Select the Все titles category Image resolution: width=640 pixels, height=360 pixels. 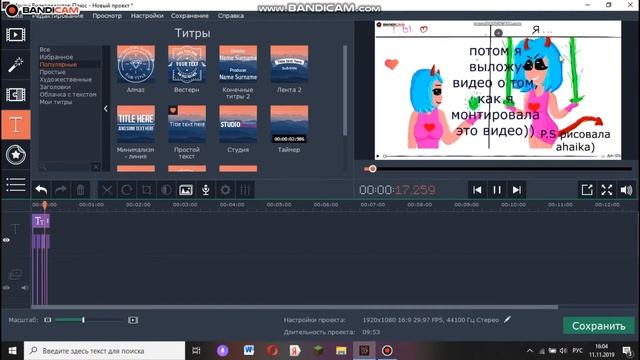tap(45, 49)
